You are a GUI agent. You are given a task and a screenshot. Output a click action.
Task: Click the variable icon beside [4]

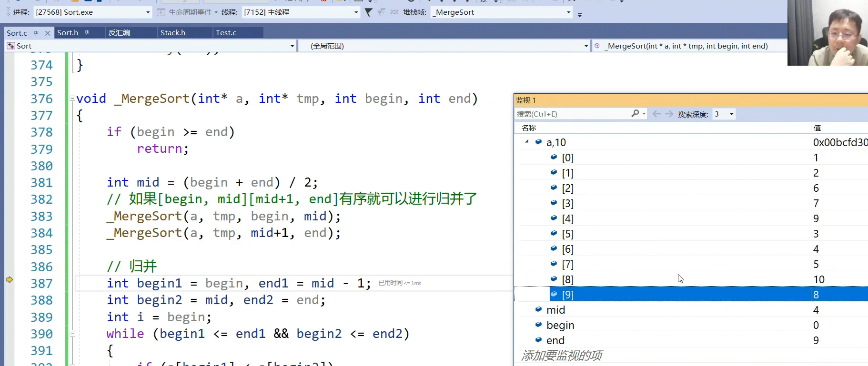tap(554, 218)
